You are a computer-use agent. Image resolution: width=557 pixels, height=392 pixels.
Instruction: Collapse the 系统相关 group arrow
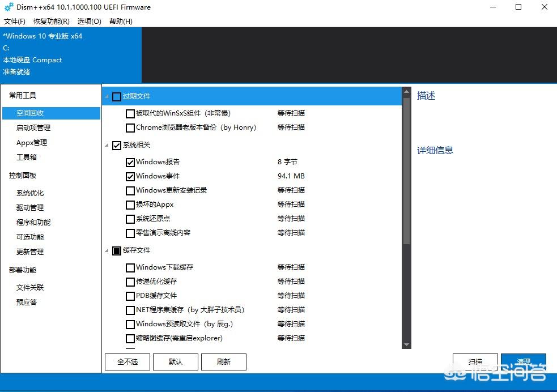tap(107, 145)
